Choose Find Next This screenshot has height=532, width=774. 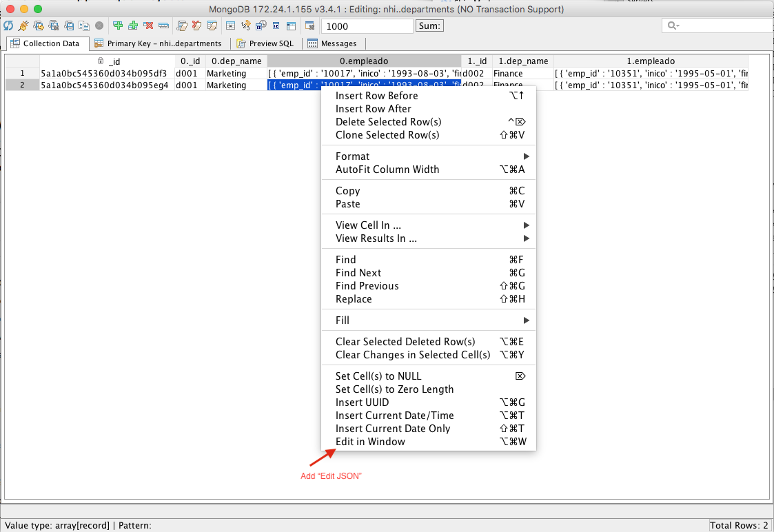tap(429, 273)
